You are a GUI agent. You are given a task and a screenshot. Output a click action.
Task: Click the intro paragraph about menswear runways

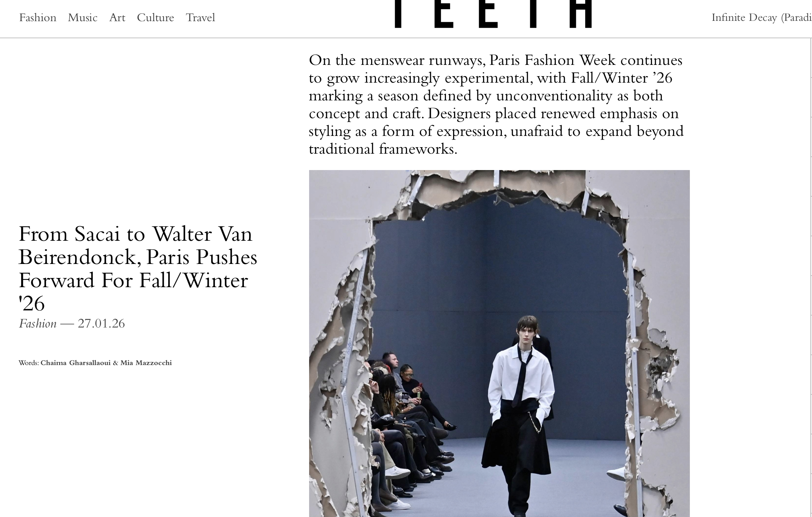[496, 104]
